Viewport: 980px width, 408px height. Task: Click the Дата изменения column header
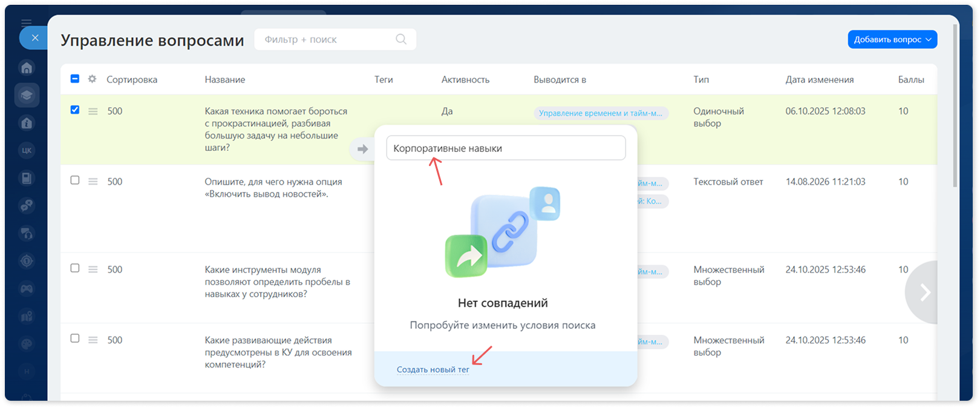click(x=820, y=79)
